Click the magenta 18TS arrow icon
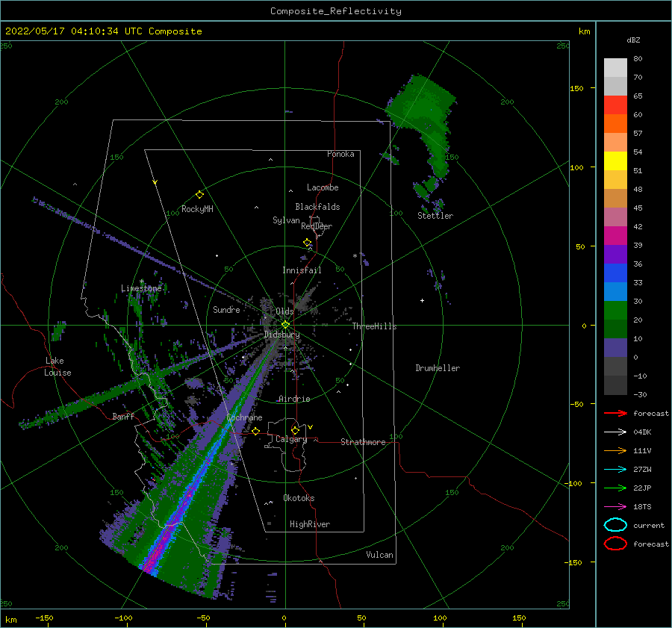This screenshot has width=672, height=628. click(615, 506)
